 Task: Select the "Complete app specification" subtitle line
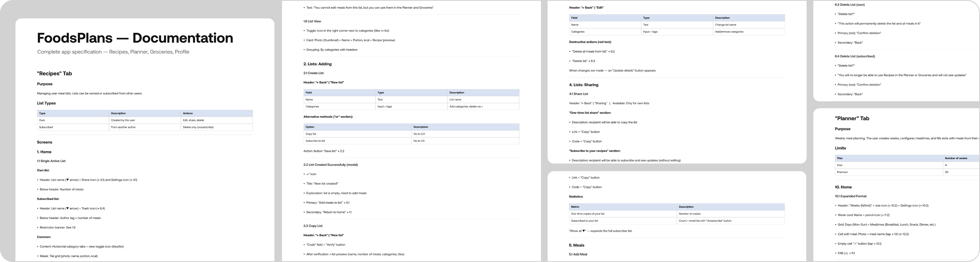[113, 52]
